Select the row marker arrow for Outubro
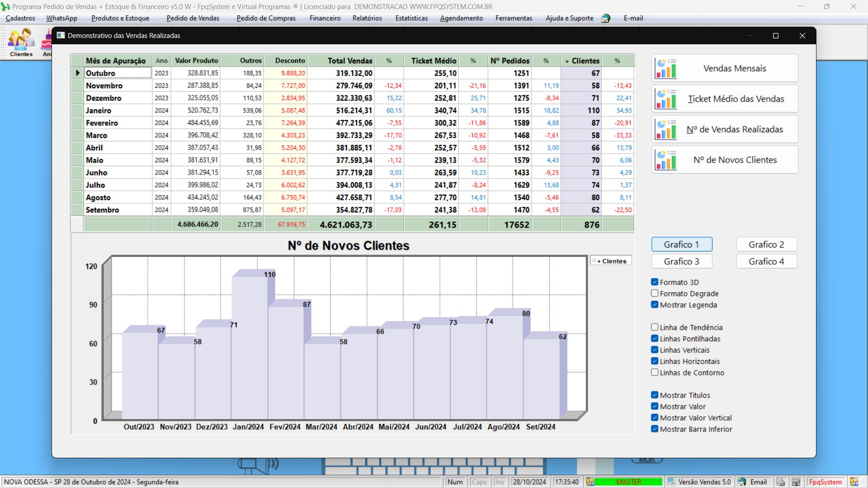Screen dimensions: 868x488 pos(77,73)
